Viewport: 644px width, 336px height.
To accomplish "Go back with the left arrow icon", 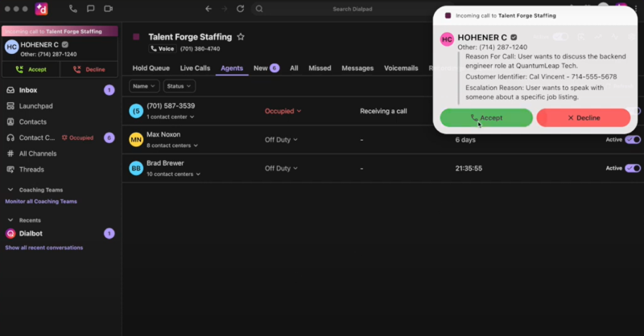I will coord(208,9).
